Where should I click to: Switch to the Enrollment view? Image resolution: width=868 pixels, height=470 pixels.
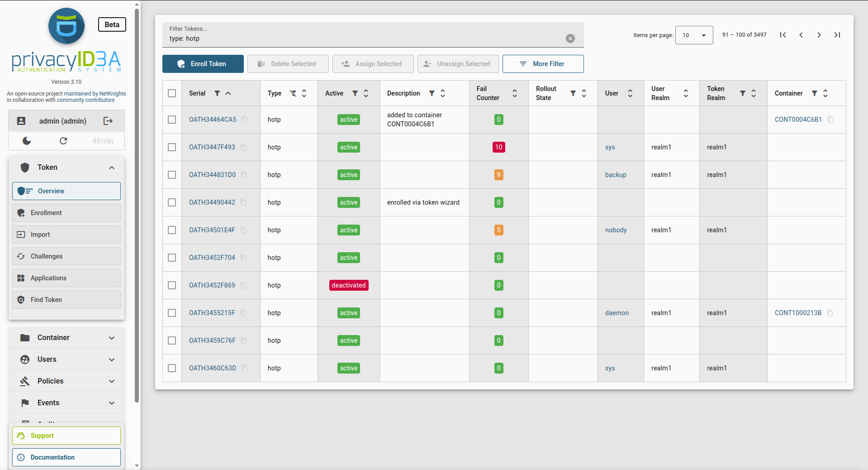[x=66, y=213]
